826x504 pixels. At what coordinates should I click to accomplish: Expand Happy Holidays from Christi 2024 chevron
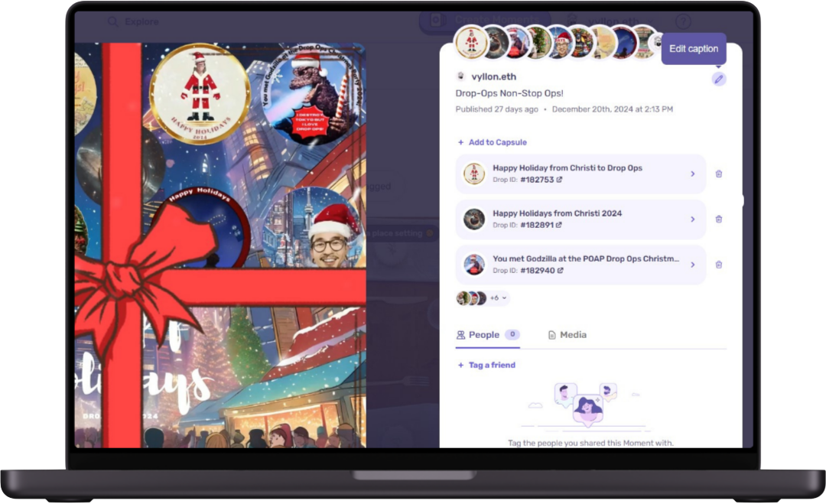click(x=693, y=219)
